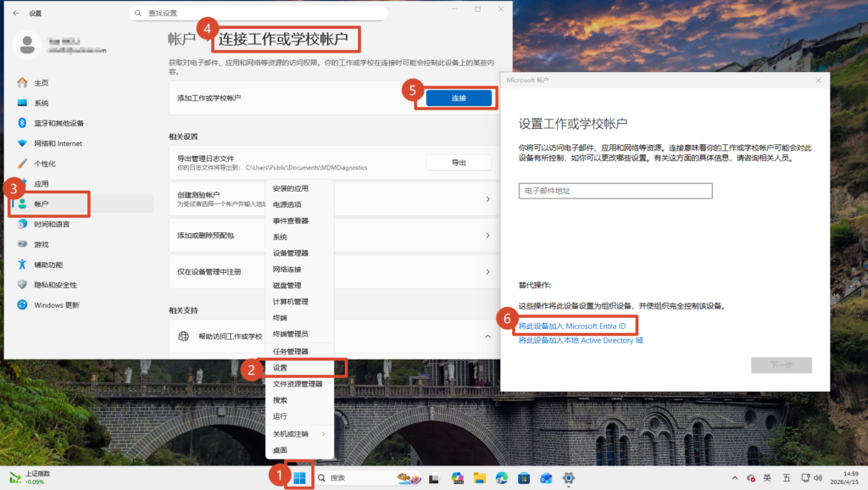
Task: Open Microsoft Edge from the taskbar
Action: tap(501, 478)
